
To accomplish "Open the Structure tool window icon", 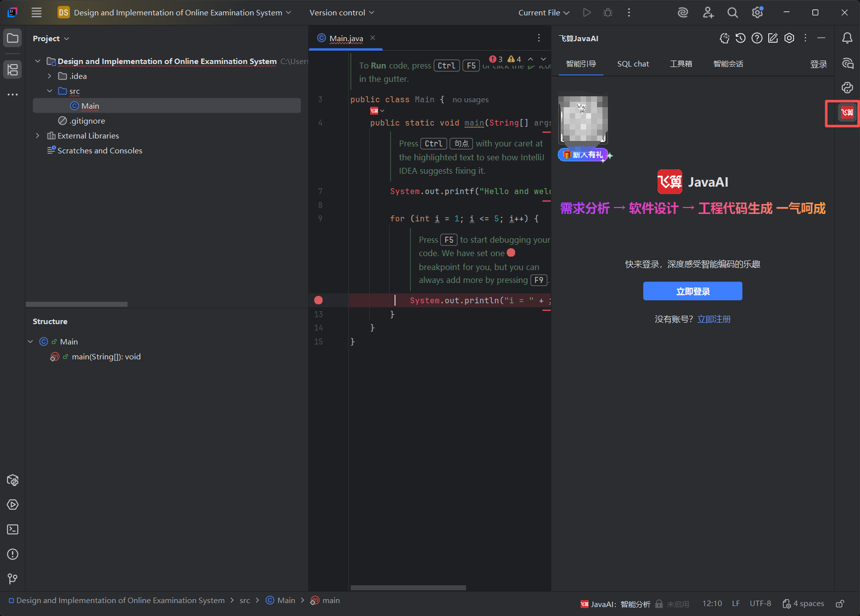I will pos(13,69).
